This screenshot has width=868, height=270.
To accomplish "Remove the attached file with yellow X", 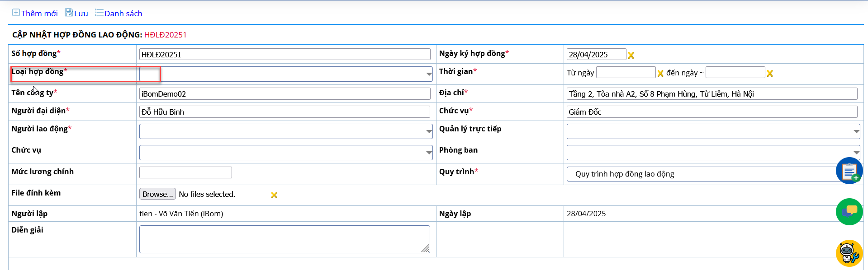I will 274,195.
